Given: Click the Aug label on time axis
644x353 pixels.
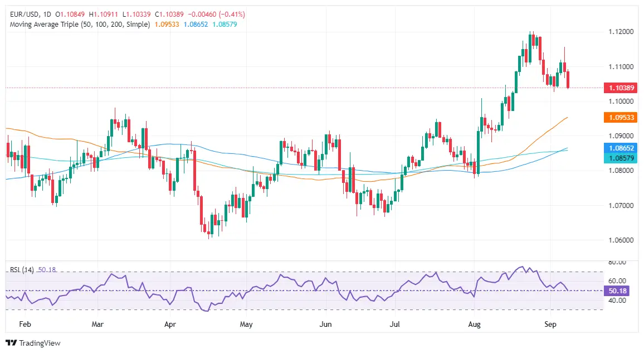Looking at the screenshot, I should point(474,324).
